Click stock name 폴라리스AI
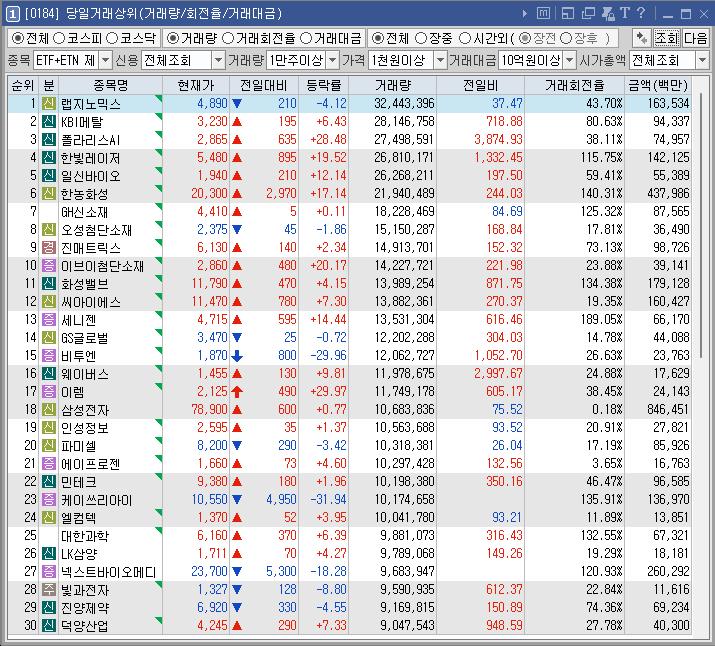Screen dimensions: 715x646 click(91, 140)
